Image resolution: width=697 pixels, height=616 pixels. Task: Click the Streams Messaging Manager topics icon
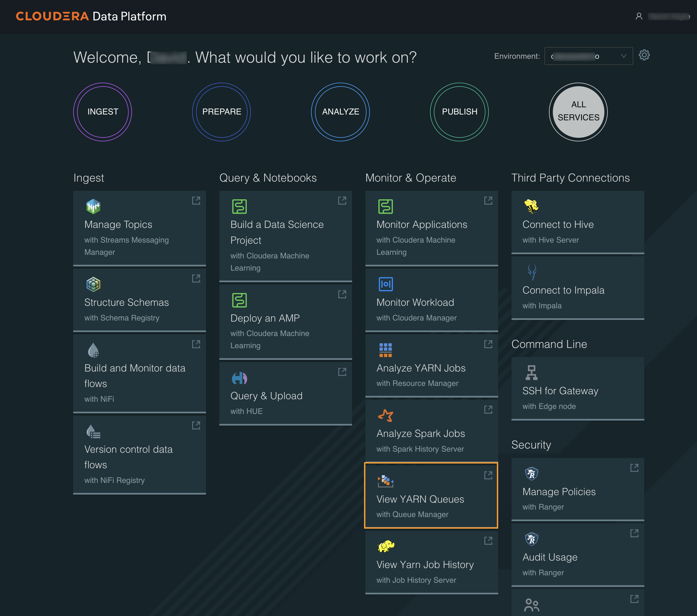[x=93, y=206]
